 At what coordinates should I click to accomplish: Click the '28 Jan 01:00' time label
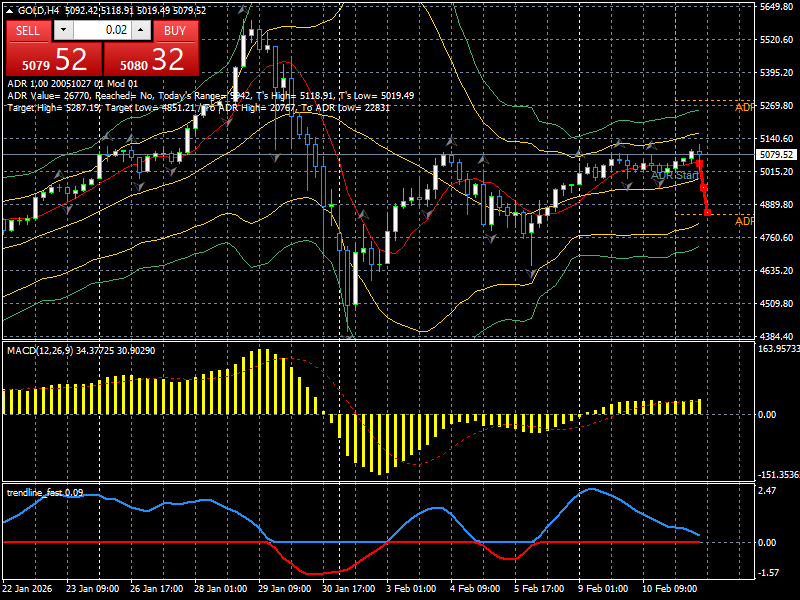coord(220,588)
